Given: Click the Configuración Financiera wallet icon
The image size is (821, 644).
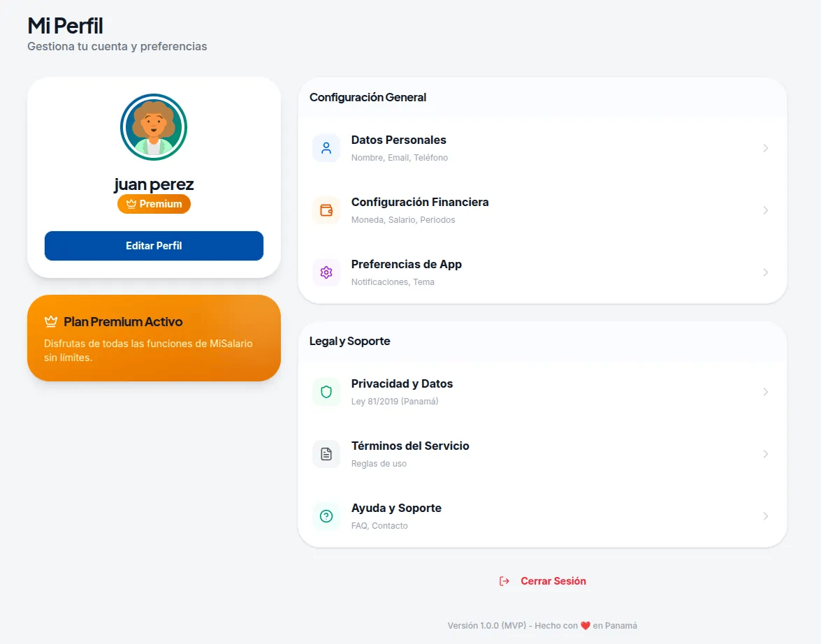Looking at the screenshot, I should (326, 210).
